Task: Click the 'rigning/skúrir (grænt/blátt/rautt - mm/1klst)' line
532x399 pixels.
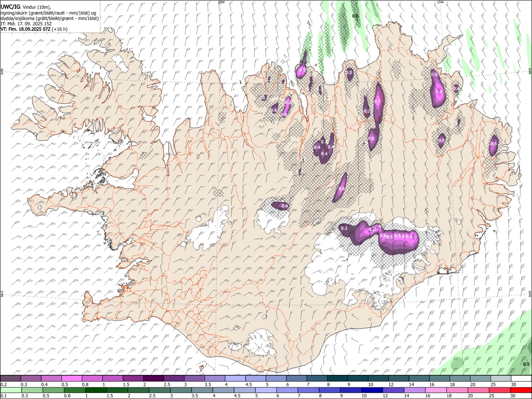Action: 48,12
